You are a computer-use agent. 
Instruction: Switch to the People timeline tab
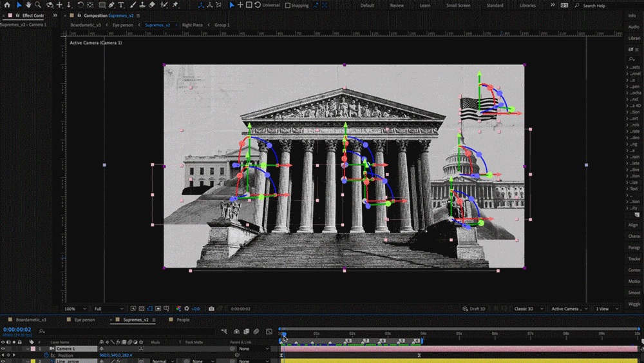(183, 319)
